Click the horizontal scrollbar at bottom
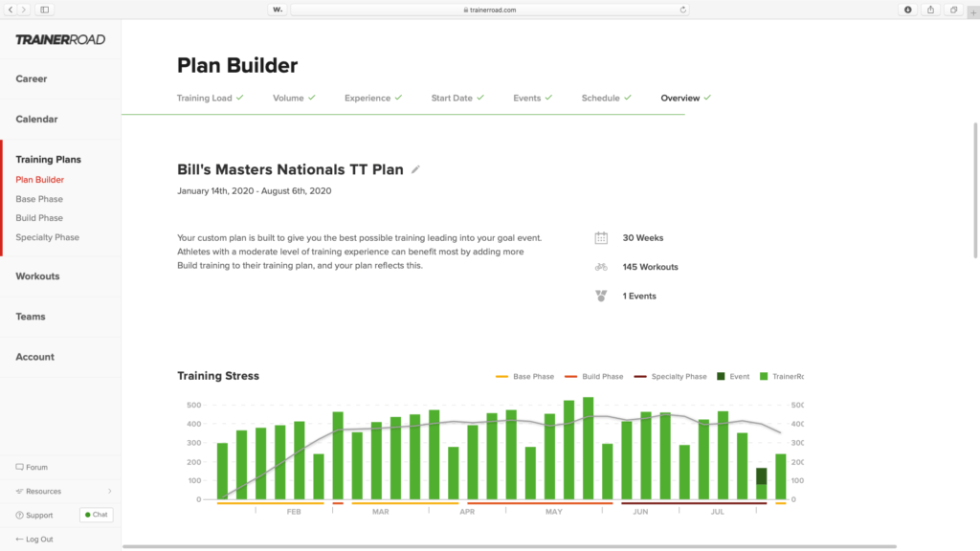This screenshot has width=980, height=551. point(509,546)
